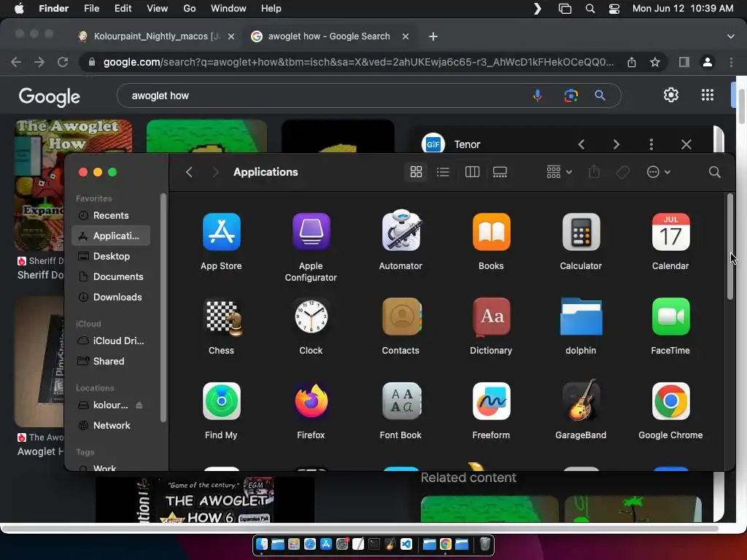Open Control Center in menu bar
This screenshot has width=747, height=560.
click(x=614, y=9)
